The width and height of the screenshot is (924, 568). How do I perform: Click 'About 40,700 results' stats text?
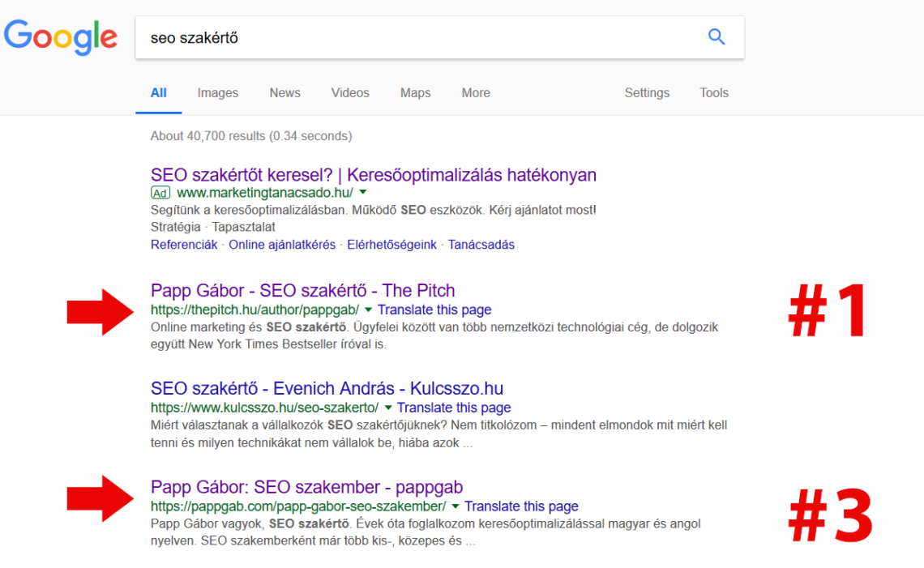[251, 136]
